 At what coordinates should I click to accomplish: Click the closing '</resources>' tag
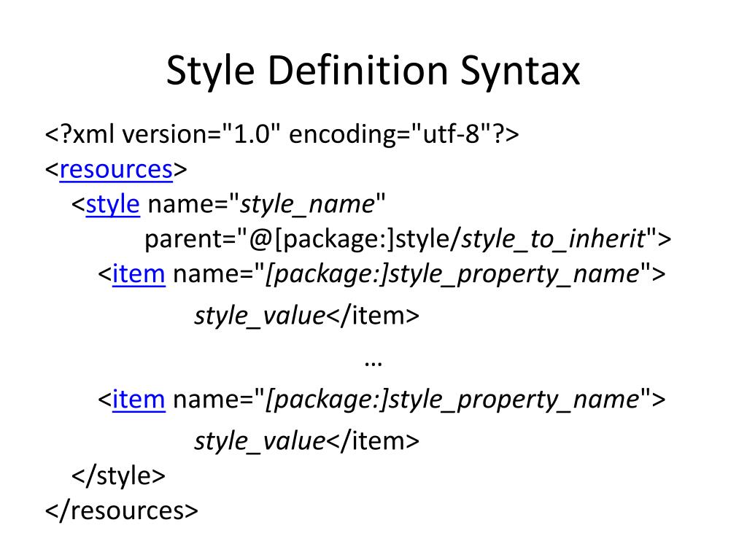(122, 510)
